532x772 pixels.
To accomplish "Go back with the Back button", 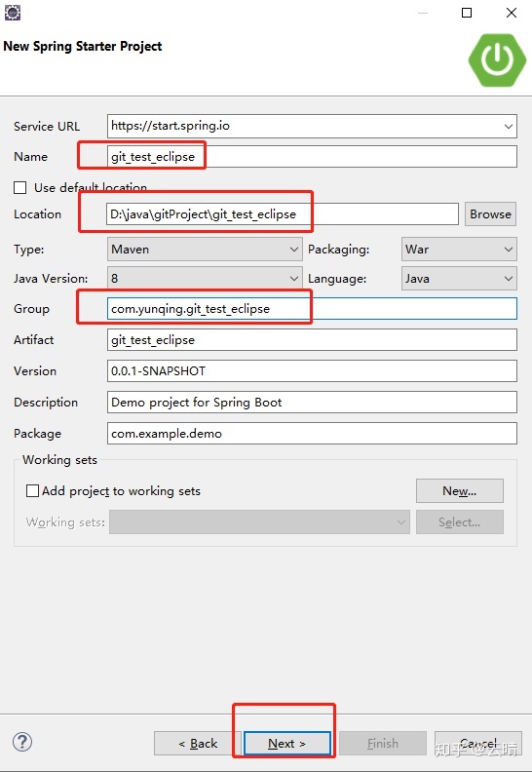I will (198, 743).
